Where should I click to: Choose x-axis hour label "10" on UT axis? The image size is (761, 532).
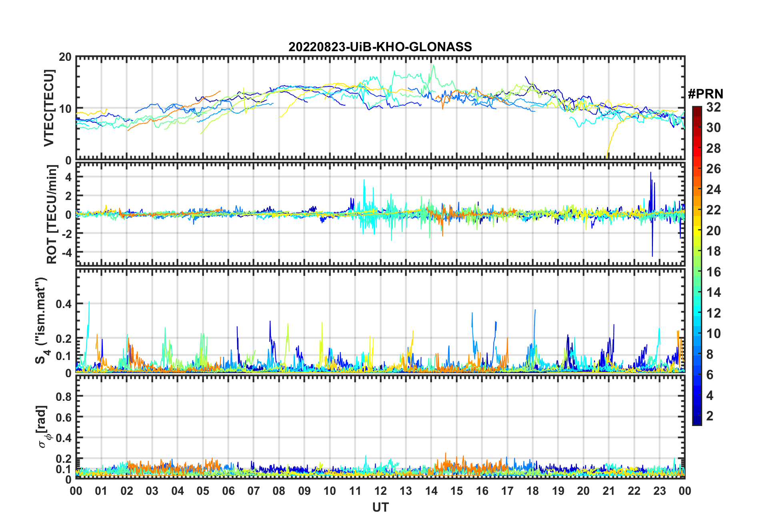pyautogui.click(x=330, y=491)
